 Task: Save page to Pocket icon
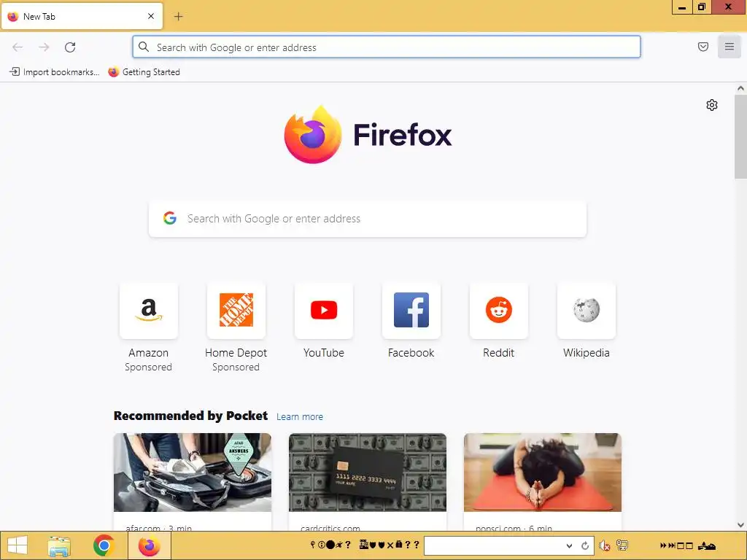(x=703, y=47)
